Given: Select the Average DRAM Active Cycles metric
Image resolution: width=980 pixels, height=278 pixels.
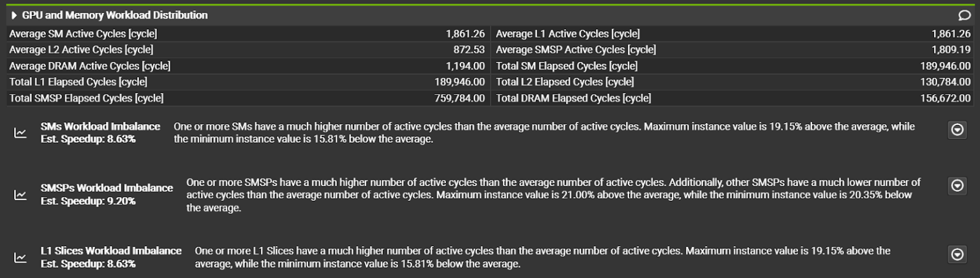Looking at the screenshot, I should [x=90, y=66].
